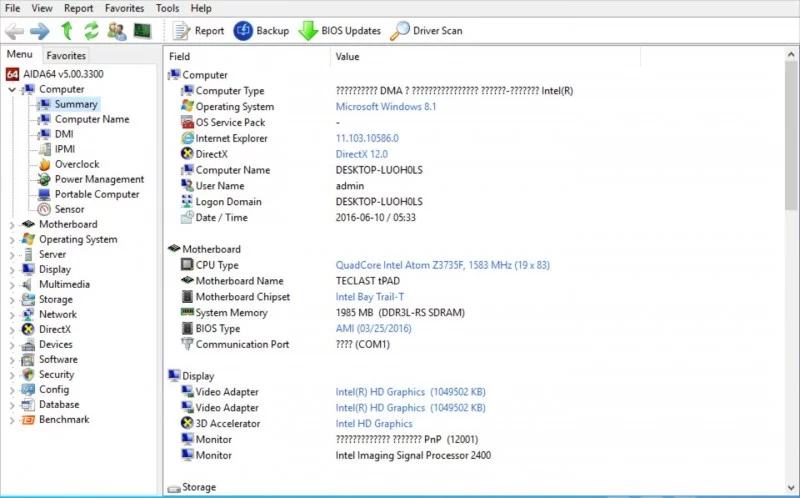Click the 3D Accelerator field icon

pyautogui.click(x=187, y=423)
